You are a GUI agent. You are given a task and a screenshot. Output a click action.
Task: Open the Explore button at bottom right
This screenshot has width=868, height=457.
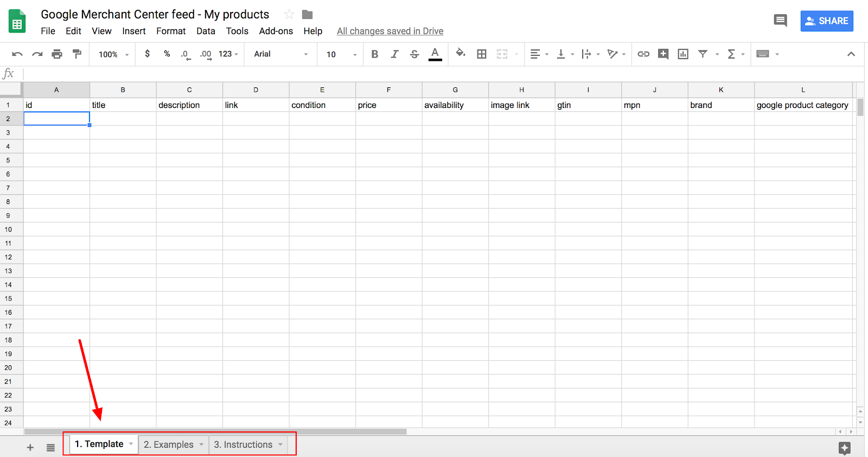[x=844, y=448]
